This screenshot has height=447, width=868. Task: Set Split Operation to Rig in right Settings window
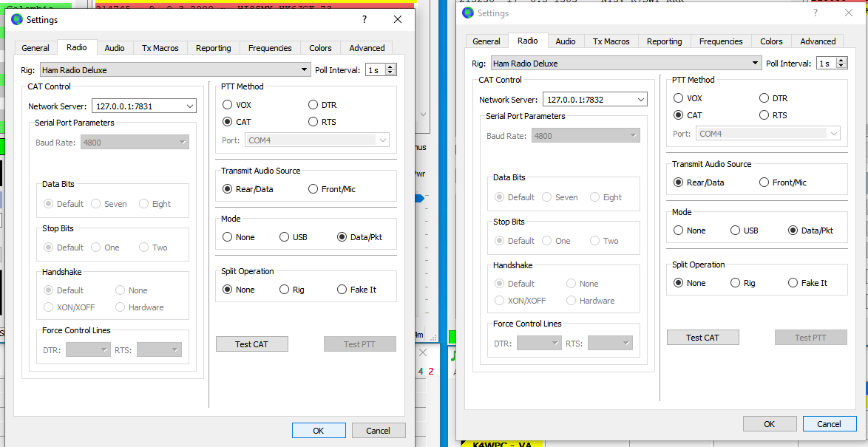pyautogui.click(x=743, y=283)
